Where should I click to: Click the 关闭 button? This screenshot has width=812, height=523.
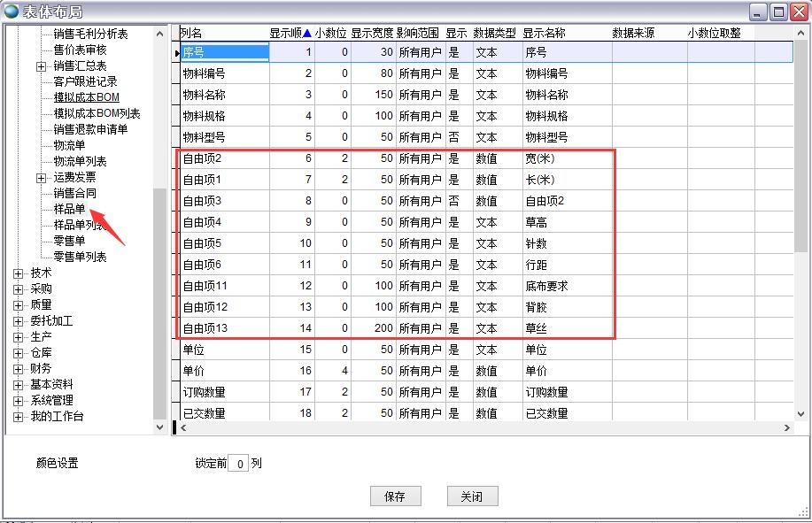(x=472, y=496)
